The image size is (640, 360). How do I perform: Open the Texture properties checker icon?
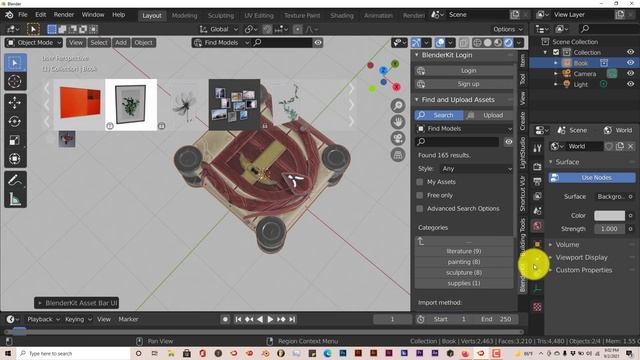click(537, 307)
